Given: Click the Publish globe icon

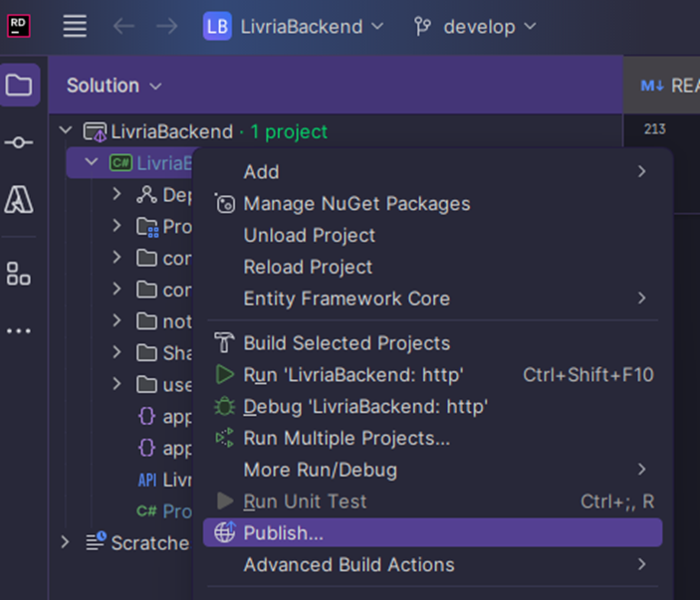Looking at the screenshot, I should [x=225, y=531].
